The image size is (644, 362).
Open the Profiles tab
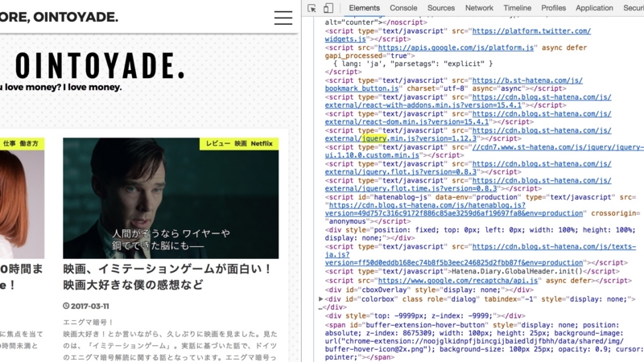tap(553, 8)
